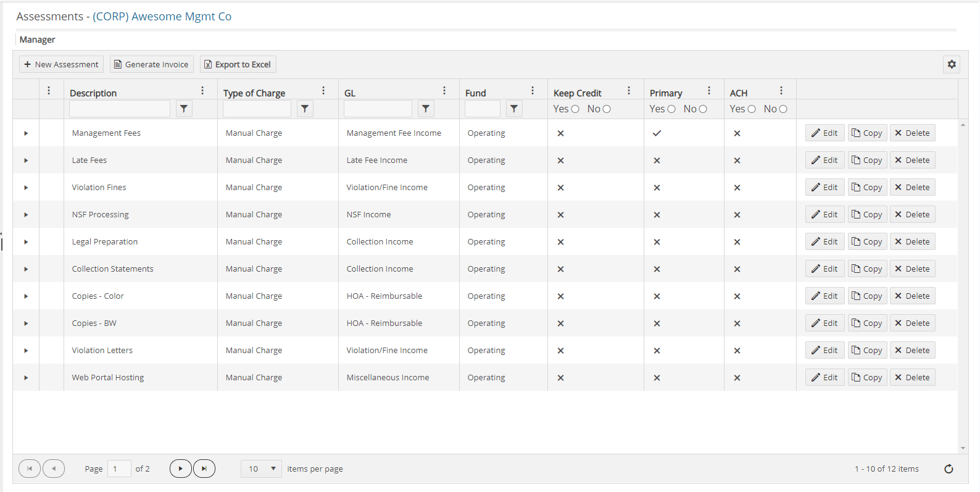The height and width of the screenshot is (492, 980).
Task: Click the Primary checkmark for Management Fees
Action: click(x=657, y=133)
